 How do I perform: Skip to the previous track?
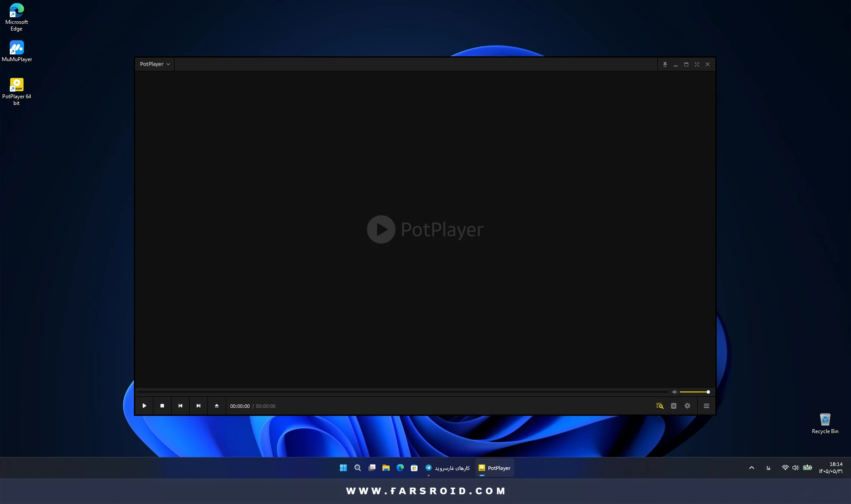pos(180,406)
